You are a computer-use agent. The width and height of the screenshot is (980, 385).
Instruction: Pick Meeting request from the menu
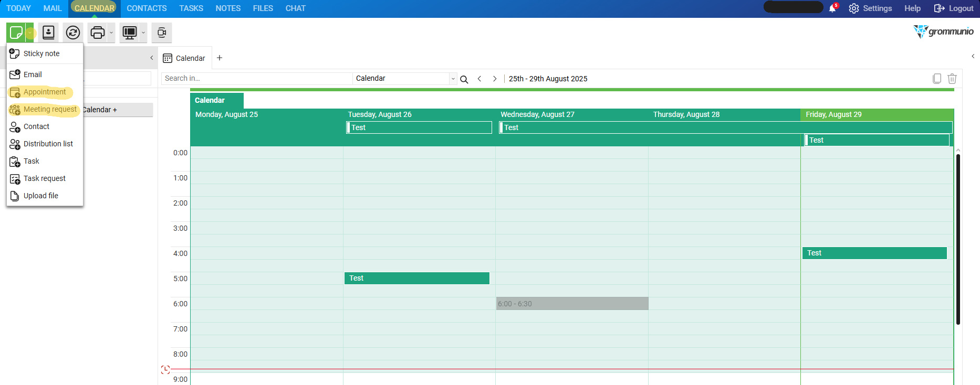[45, 109]
